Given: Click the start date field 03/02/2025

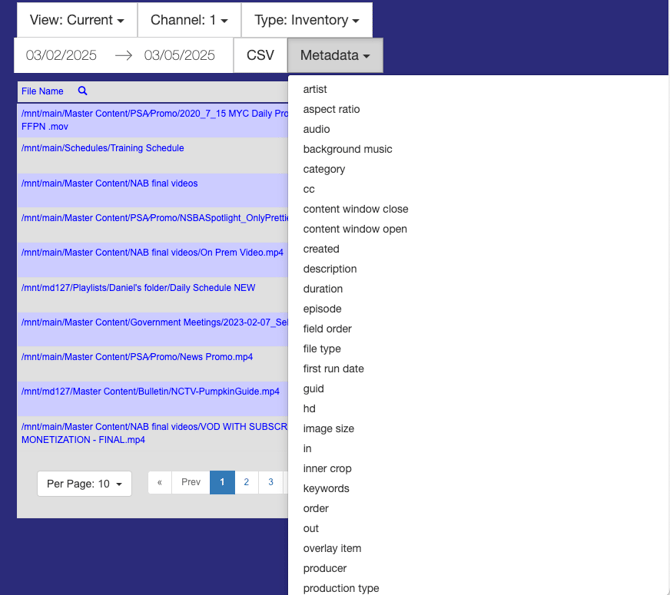Looking at the screenshot, I should pyautogui.click(x=61, y=56).
